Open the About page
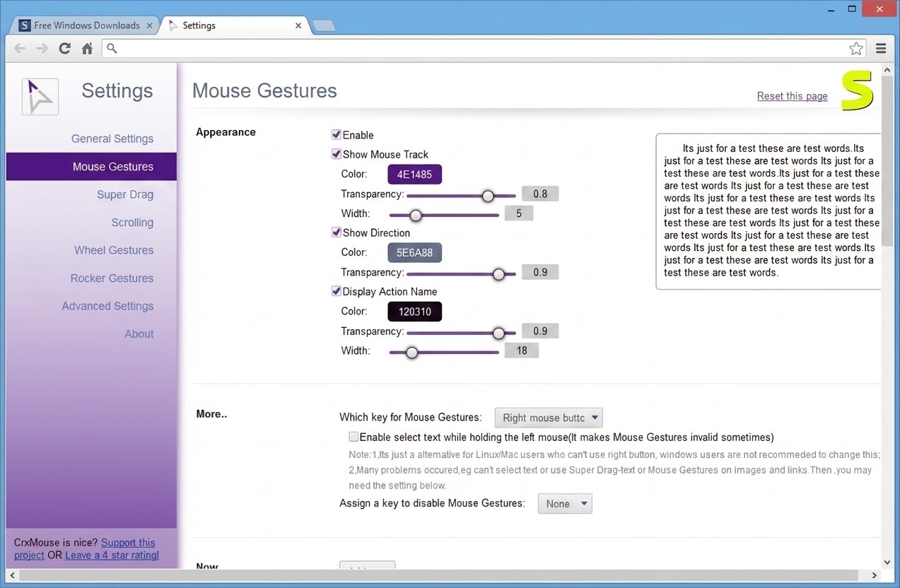This screenshot has width=900, height=588. pos(139,334)
